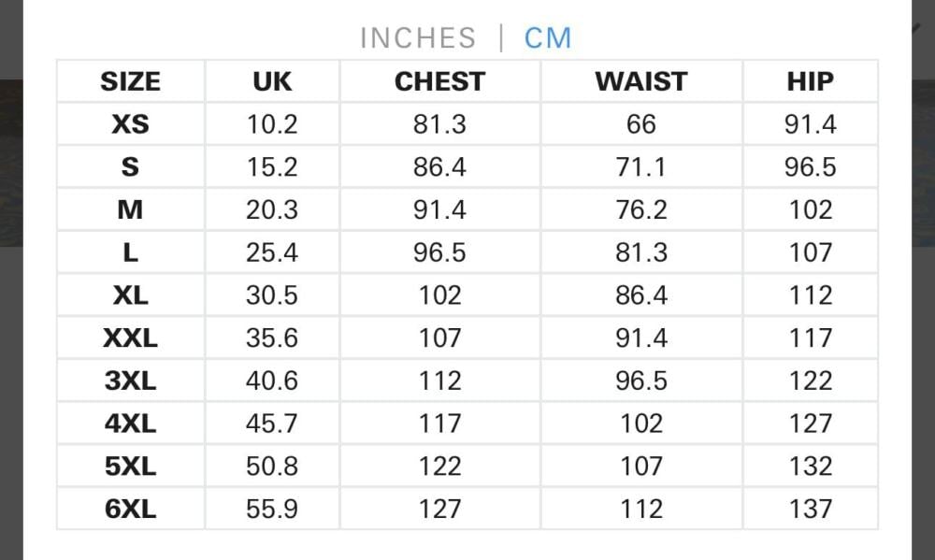Select the XL size row label

tap(130, 295)
